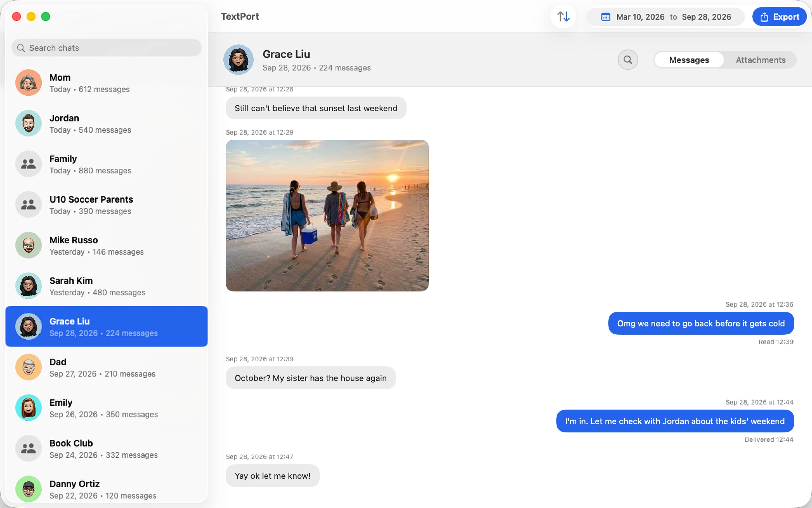Select the Danny Ortiz chat with 120 messages
Screen dimensions: 812x508
tap(107, 489)
